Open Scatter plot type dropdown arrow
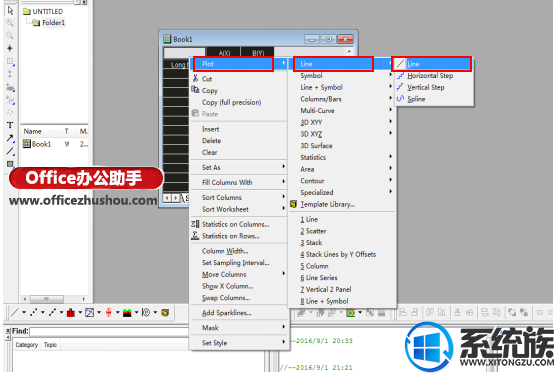The height and width of the screenshot is (375, 554). point(43,312)
